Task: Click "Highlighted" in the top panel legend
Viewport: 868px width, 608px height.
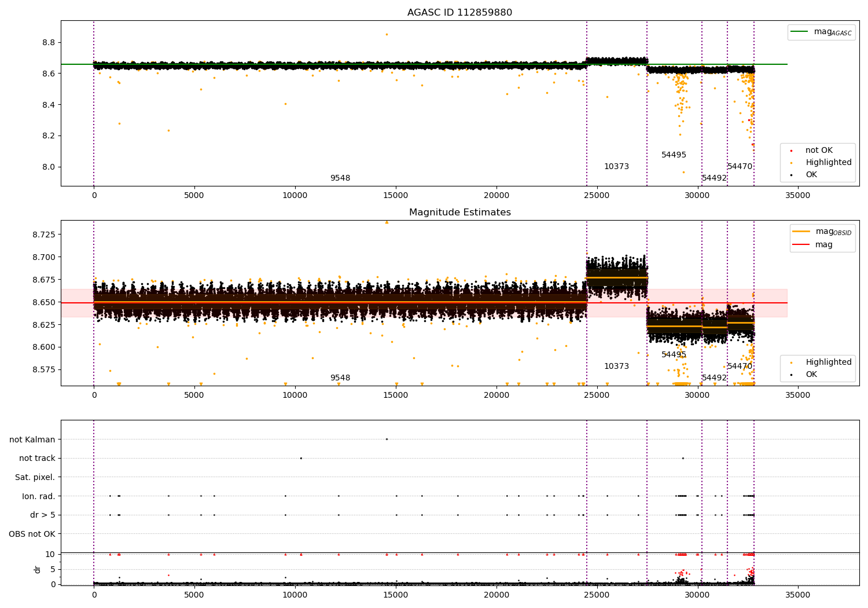Action: (x=829, y=163)
